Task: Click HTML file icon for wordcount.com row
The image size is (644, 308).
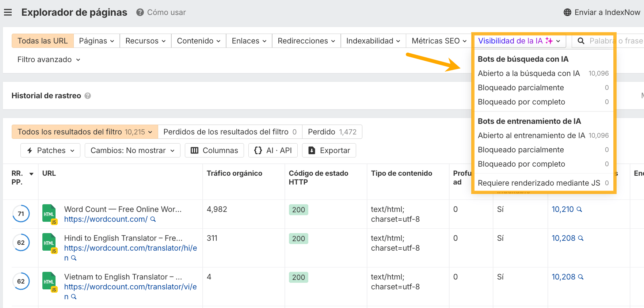Action: pyautogui.click(x=49, y=214)
